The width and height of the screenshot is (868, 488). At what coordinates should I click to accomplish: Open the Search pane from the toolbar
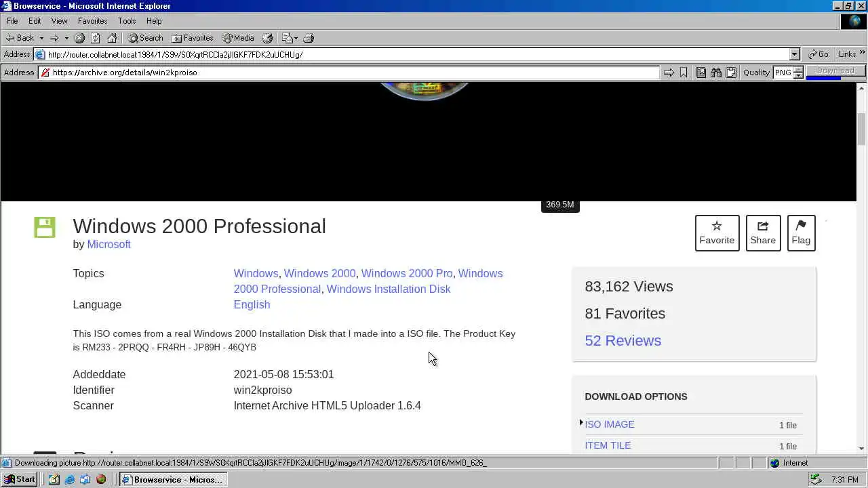point(146,38)
